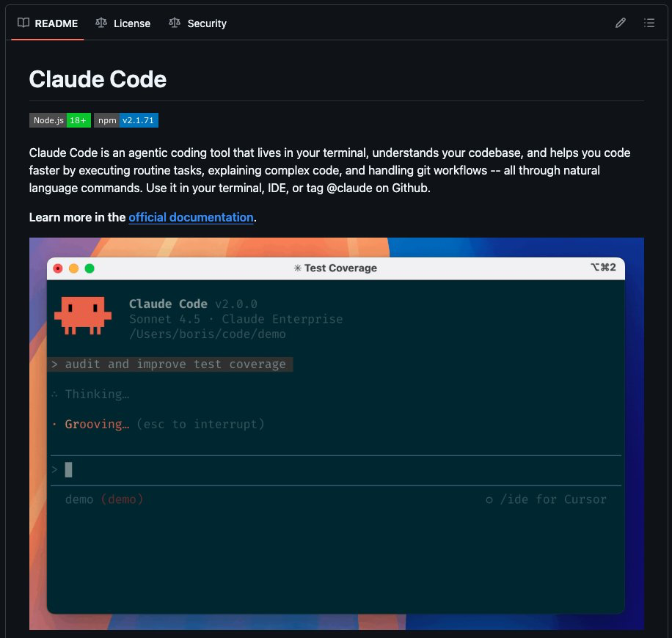Click the Node.js 18+ badge
The width and height of the screenshot is (672, 638).
pos(59,120)
